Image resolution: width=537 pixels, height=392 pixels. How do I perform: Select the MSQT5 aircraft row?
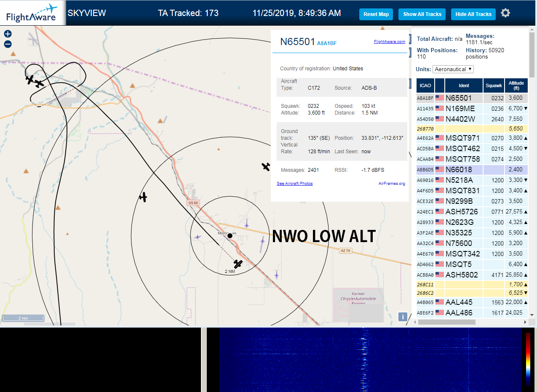point(472,264)
